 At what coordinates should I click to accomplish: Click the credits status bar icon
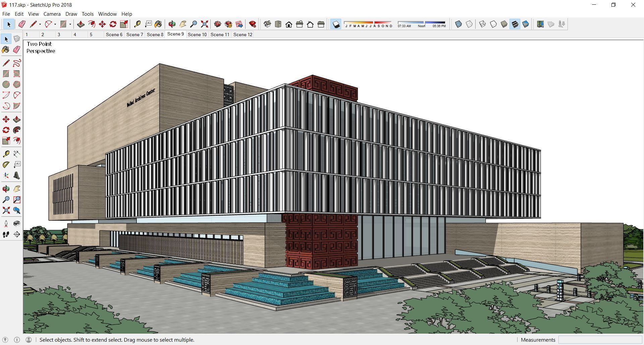tap(17, 340)
